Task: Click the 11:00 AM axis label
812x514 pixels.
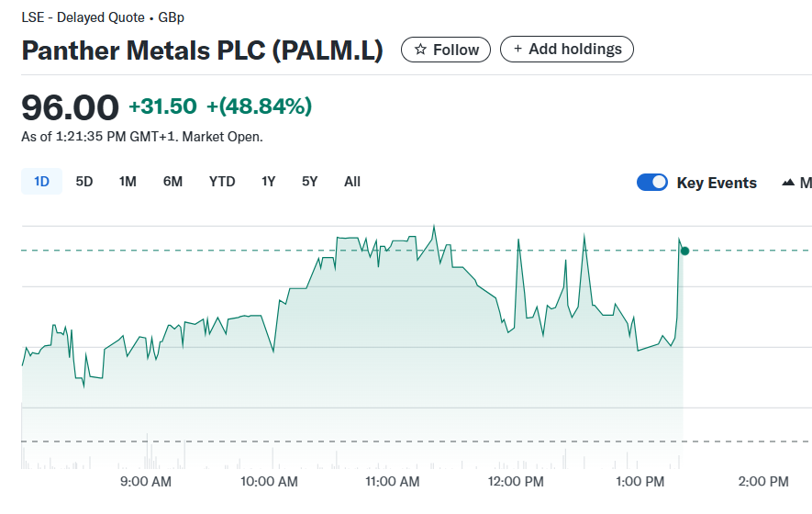Action: 392,481
